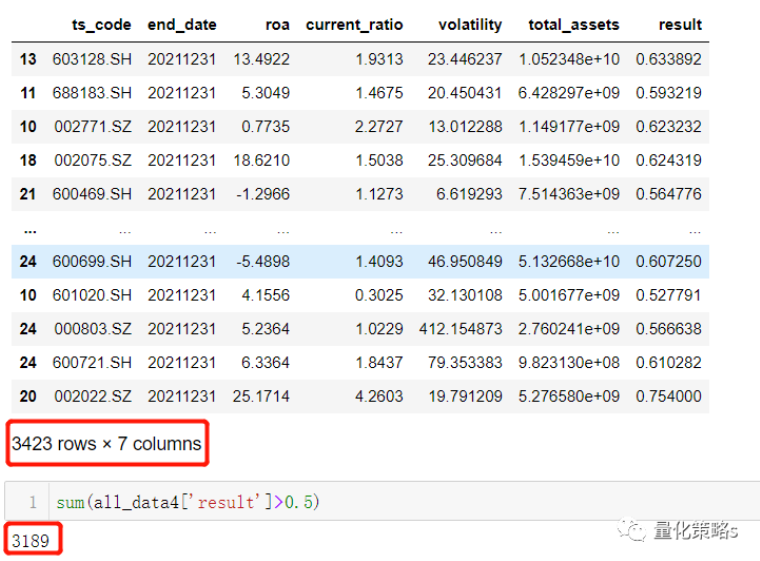Click the highlighted row 600699.SH
This screenshot has height=561, width=760.
pos(360,261)
